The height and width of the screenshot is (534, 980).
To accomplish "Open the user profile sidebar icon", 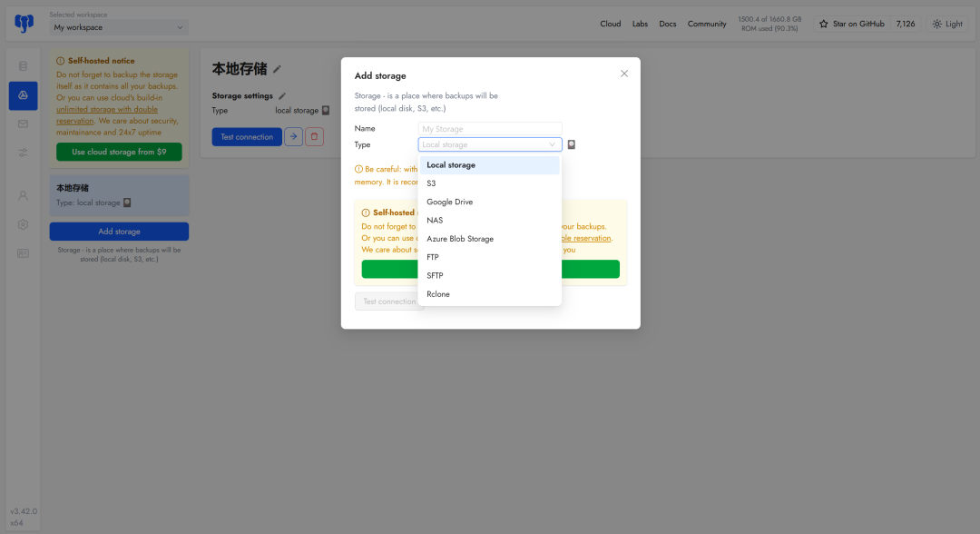I will [23, 196].
